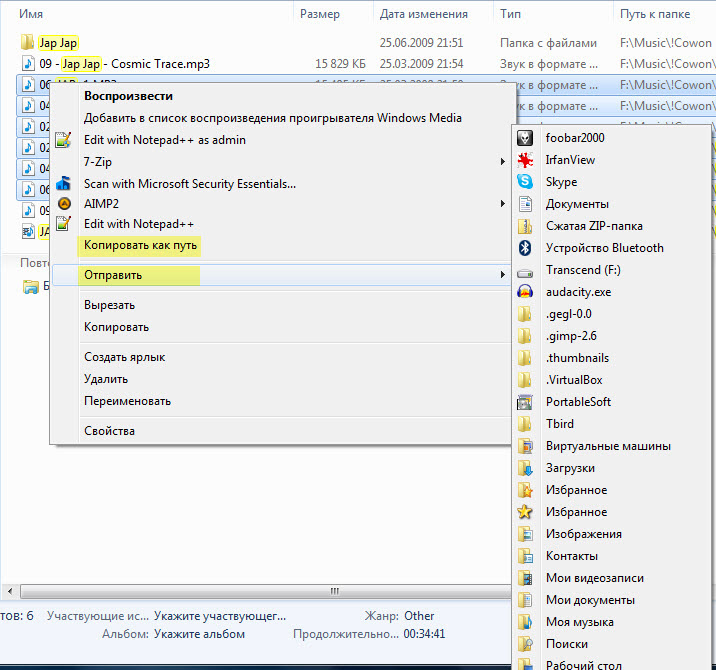Select the Jap Jap folder name

click(58, 43)
